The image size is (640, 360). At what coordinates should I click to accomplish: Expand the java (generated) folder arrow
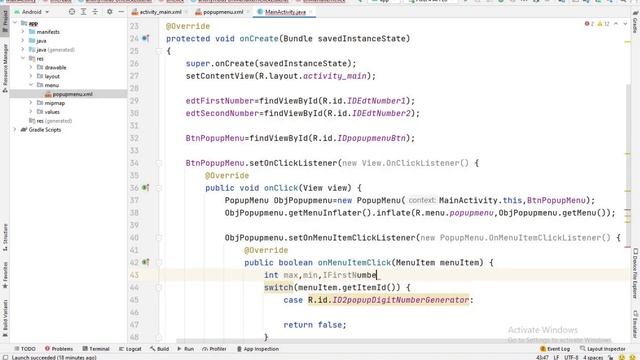[x=23, y=50]
